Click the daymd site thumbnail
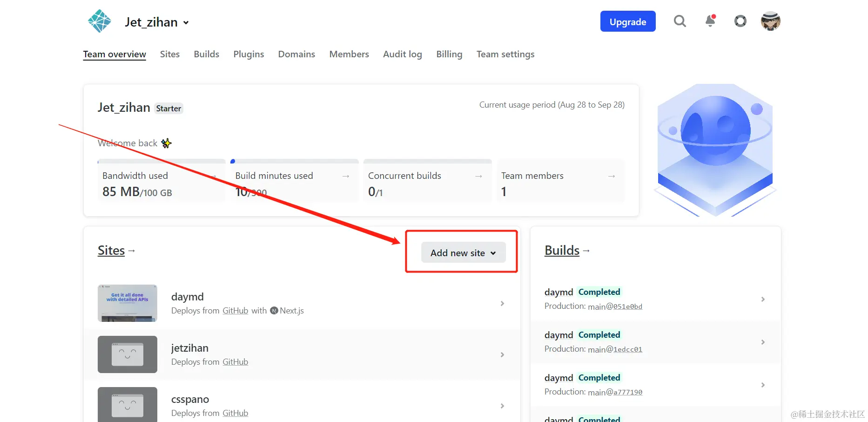The image size is (868, 422). (128, 303)
